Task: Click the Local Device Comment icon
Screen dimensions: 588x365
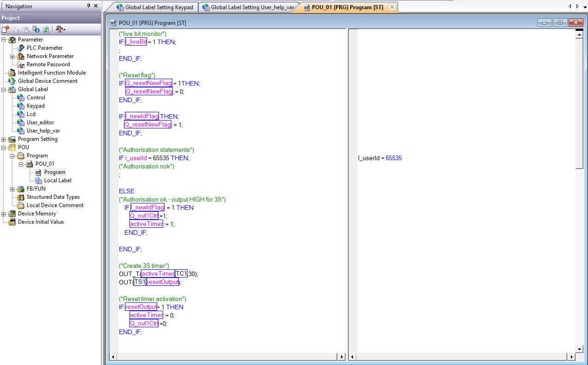Action: click(x=21, y=205)
